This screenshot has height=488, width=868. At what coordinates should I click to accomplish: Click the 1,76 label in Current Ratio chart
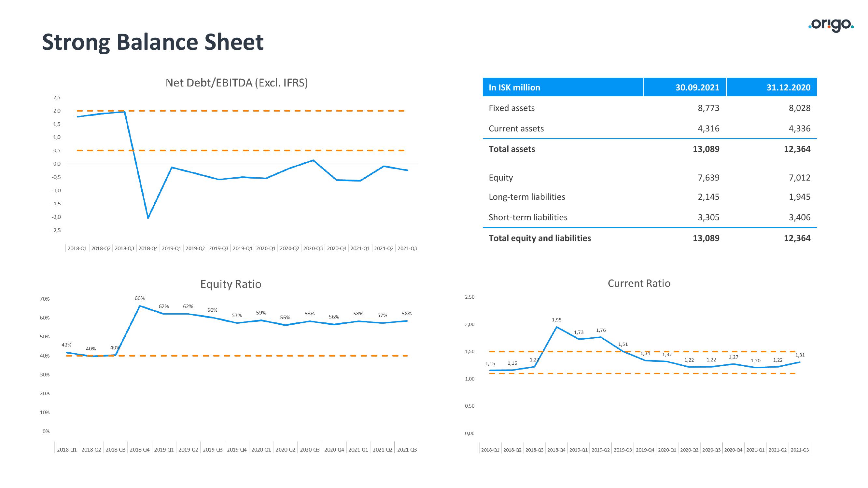[601, 331]
